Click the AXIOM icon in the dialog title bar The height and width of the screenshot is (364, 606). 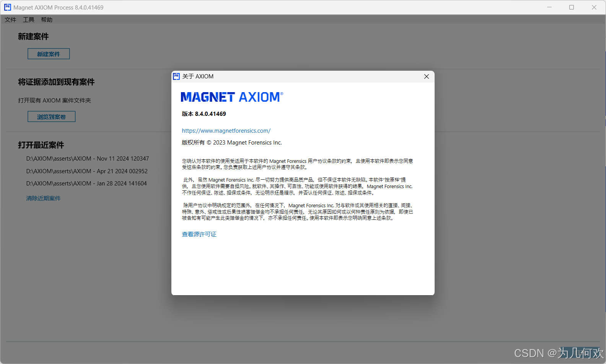tap(176, 76)
